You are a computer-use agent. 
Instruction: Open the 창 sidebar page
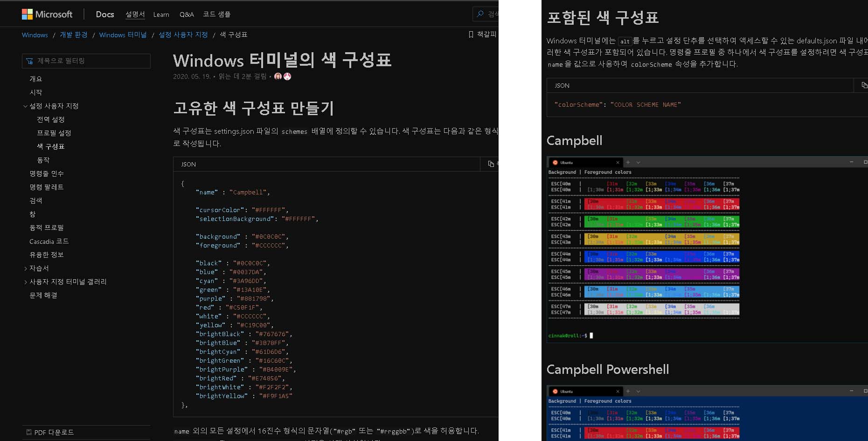pyautogui.click(x=33, y=214)
